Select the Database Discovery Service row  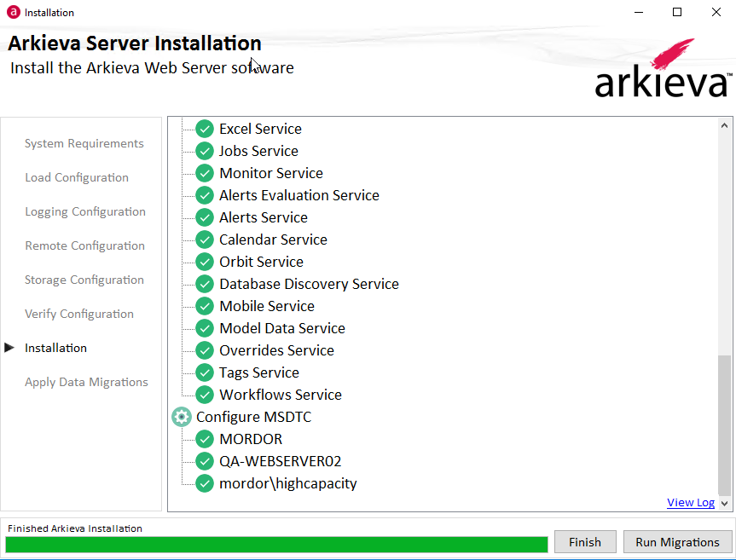309,284
